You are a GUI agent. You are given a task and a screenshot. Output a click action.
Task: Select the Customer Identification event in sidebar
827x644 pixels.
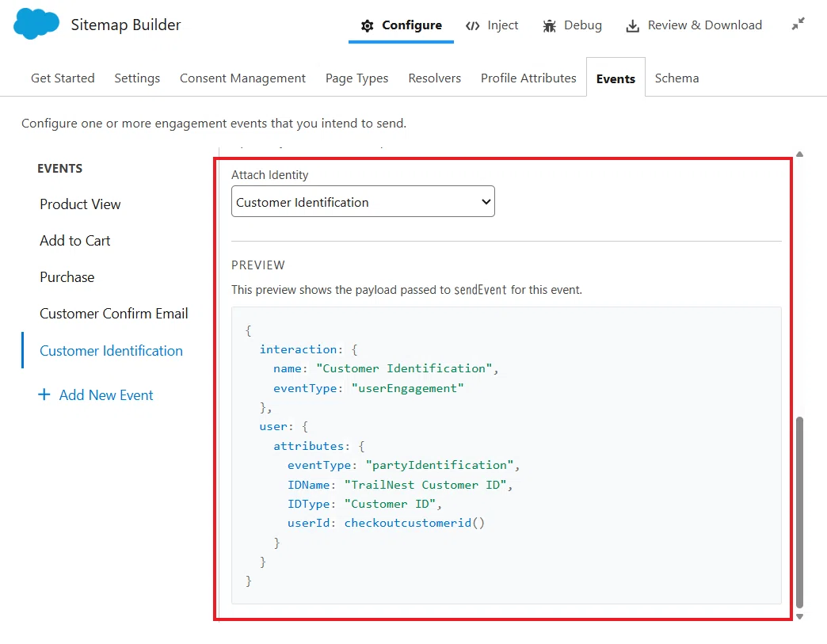pyautogui.click(x=111, y=351)
